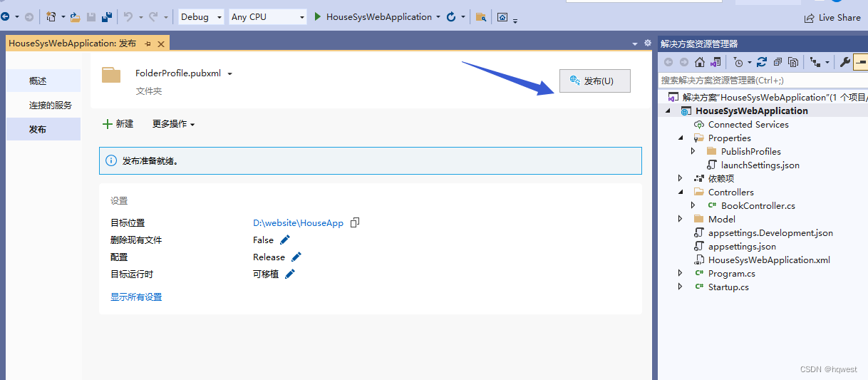This screenshot has height=380, width=868.
Task: Click the Open File folder icon
Action: 75,16
